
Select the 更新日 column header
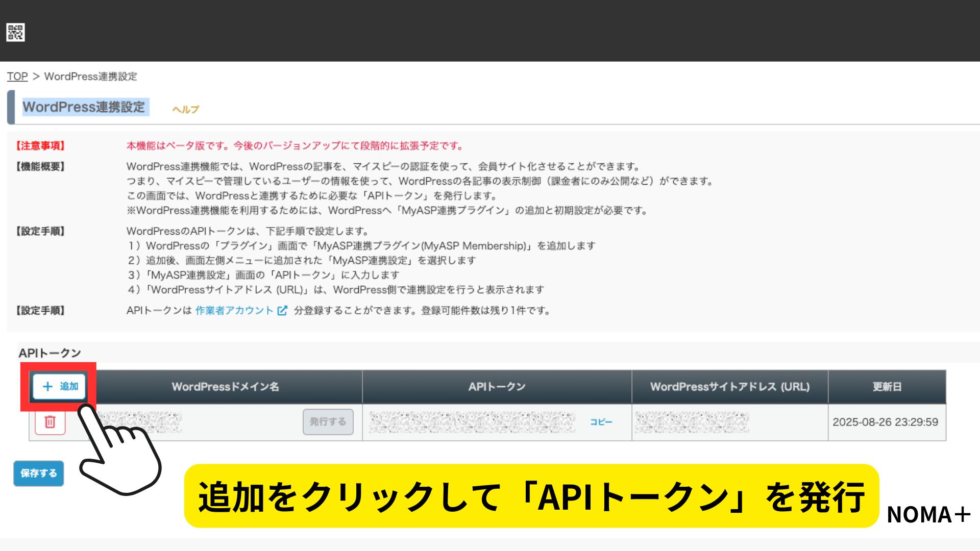pyautogui.click(x=887, y=387)
